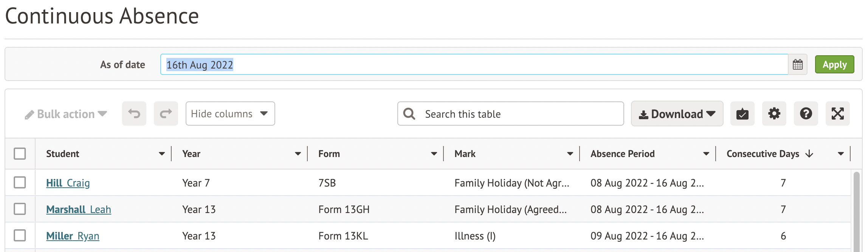
Task: Open the Hide columns dropdown
Action: coord(230,114)
